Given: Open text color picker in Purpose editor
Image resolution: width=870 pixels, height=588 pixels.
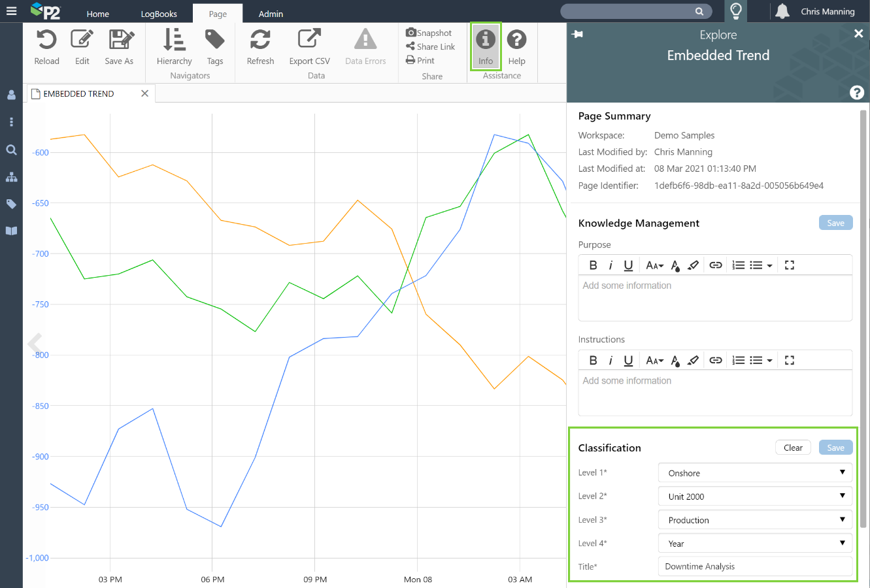Looking at the screenshot, I should pyautogui.click(x=675, y=265).
